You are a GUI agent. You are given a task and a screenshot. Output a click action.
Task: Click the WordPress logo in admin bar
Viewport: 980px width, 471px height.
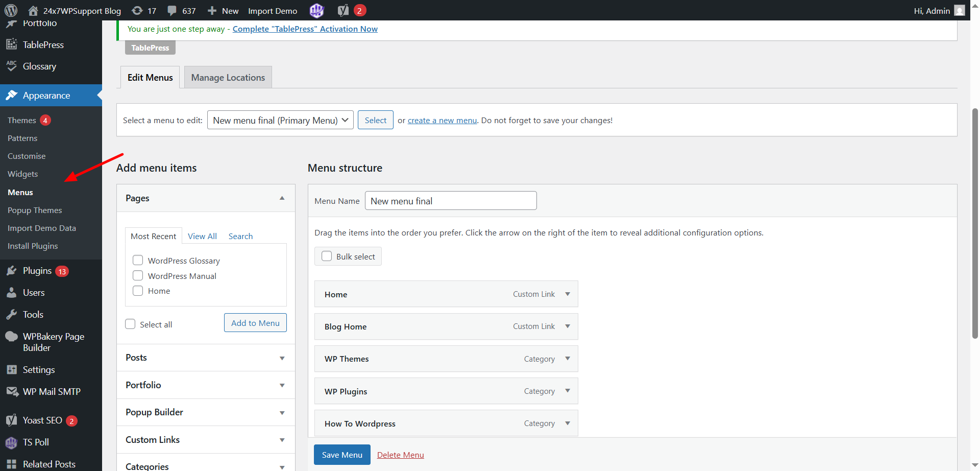tap(11, 10)
